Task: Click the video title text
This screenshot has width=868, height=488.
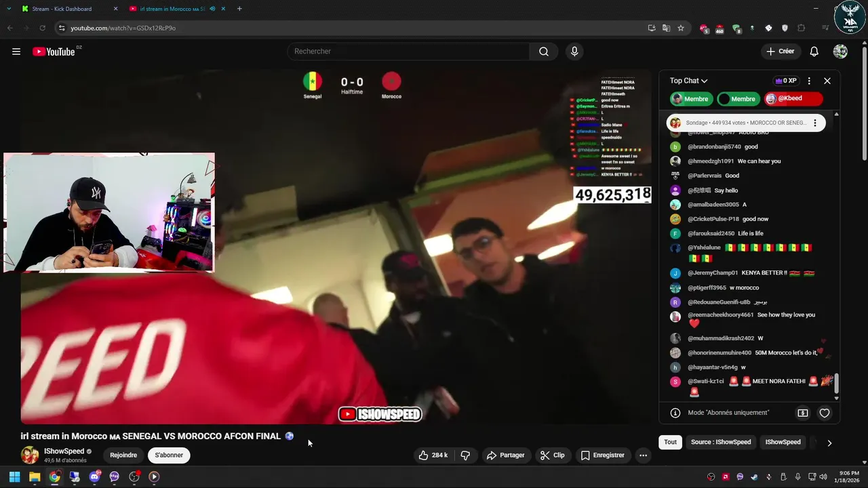Action: (151, 436)
